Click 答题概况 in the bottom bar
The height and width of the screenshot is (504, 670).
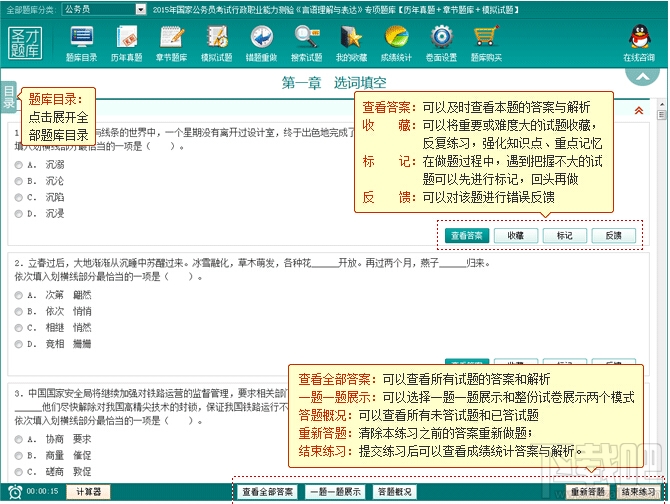tap(395, 492)
